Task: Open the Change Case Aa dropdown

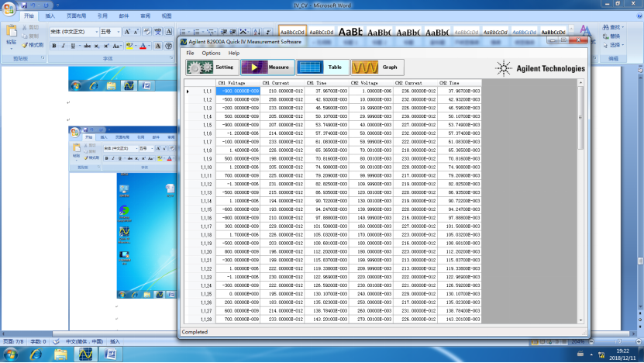Action: click(x=117, y=46)
